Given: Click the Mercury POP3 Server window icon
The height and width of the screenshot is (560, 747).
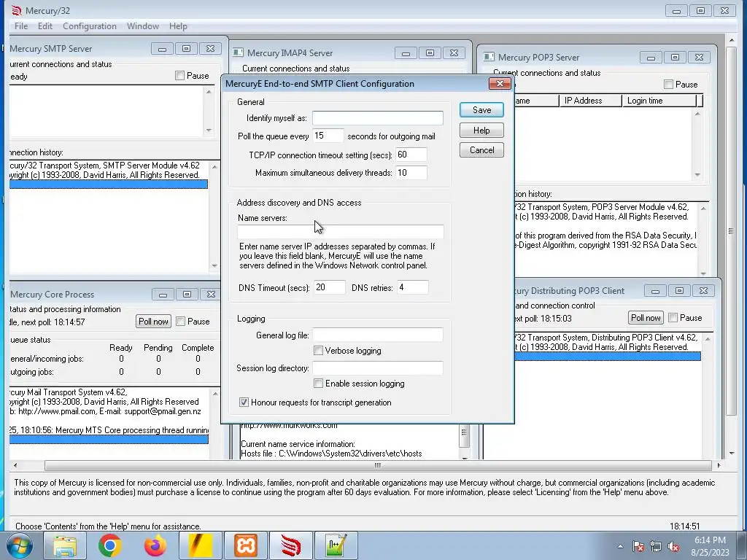Looking at the screenshot, I should [x=489, y=57].
